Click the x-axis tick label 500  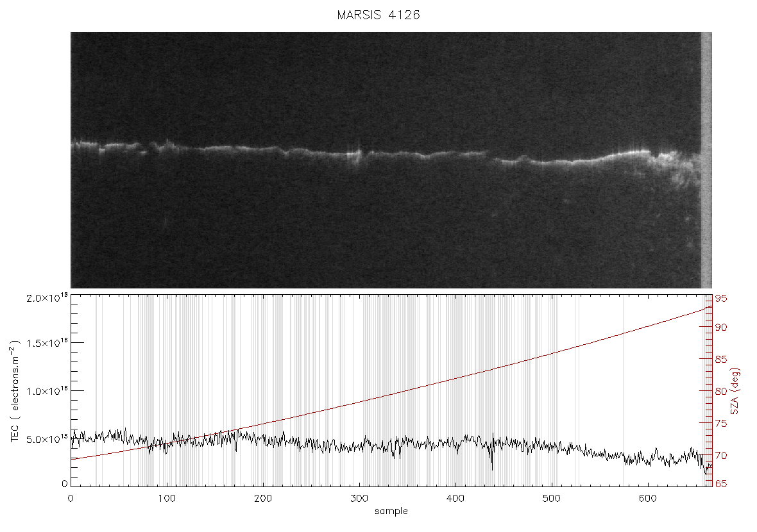click(x=551, y=498)
